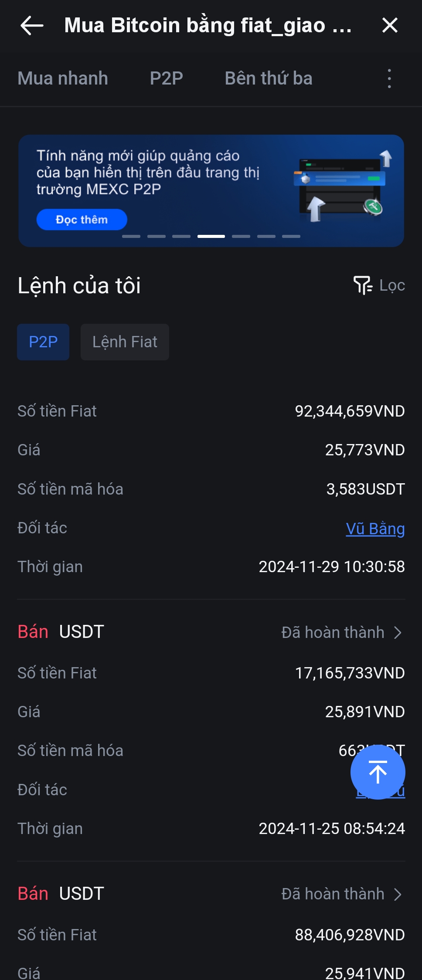Click the Đọc thêm banner button
The width and height of the screenshot is (422, 980).
(82, 220)
